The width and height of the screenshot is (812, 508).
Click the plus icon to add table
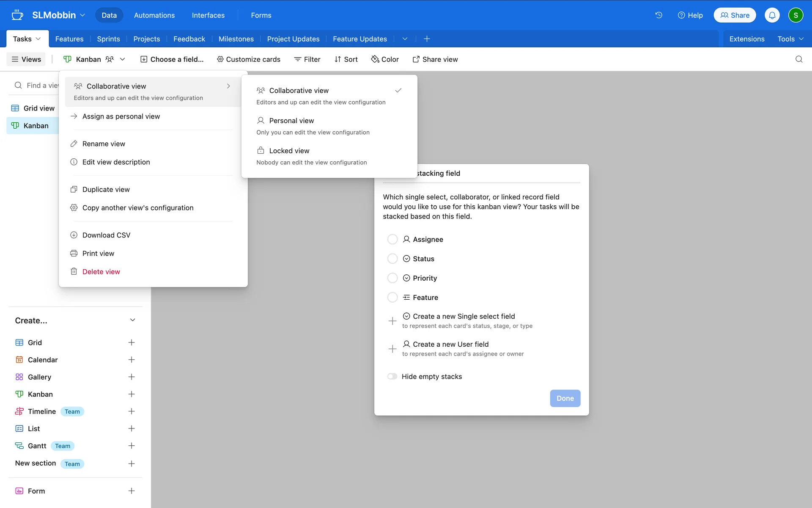[427, 39]
